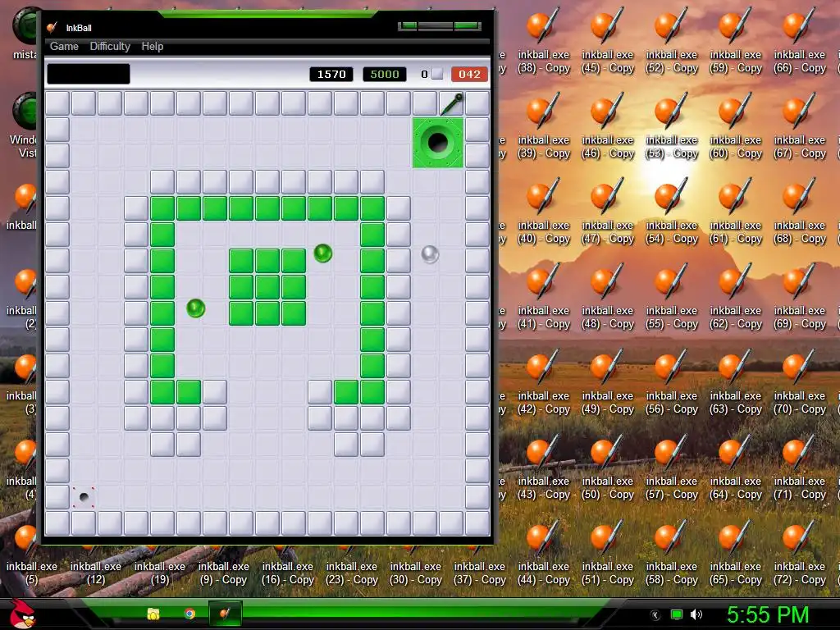The width and height of the screenshot is (840, 630).
Task: Open inkball.exe (61) - Copy desktop icon
Action: tap(736, 212)
